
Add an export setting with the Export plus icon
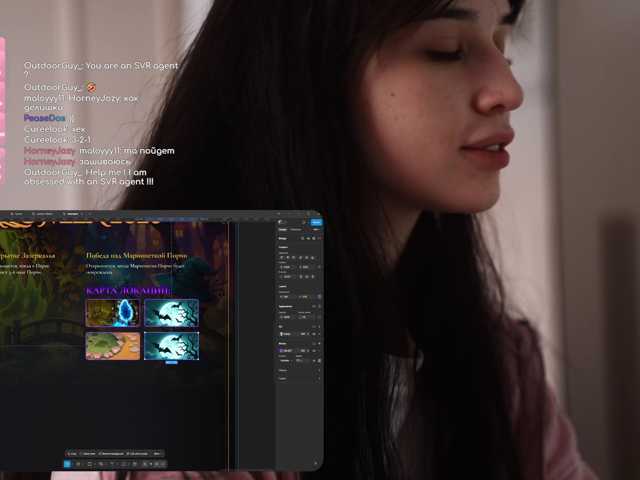click(x=319, y=378)
